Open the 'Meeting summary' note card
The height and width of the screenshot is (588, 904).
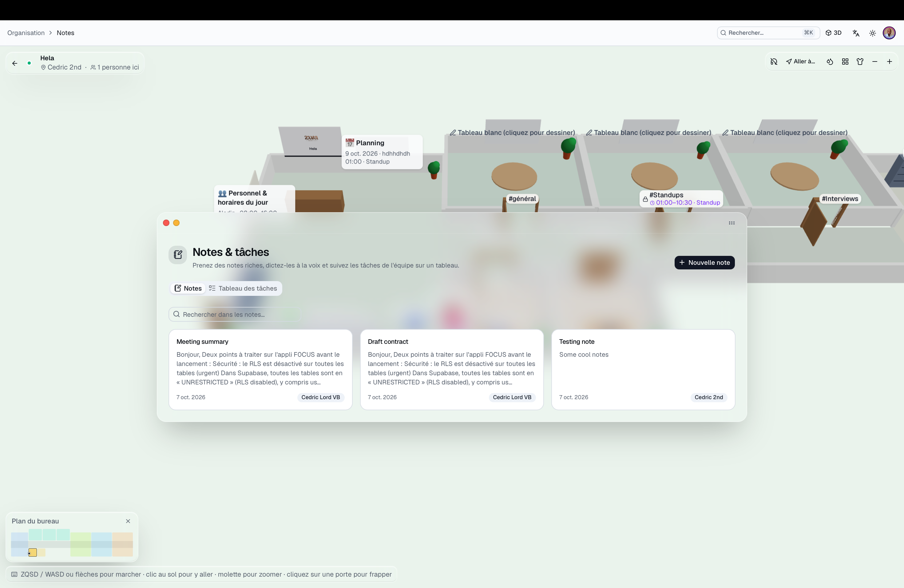click(x=260, y=370)
